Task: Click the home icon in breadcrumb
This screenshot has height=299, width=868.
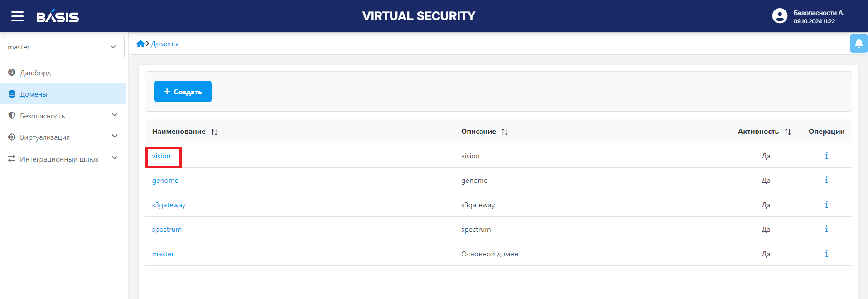Action: [140, 44]
